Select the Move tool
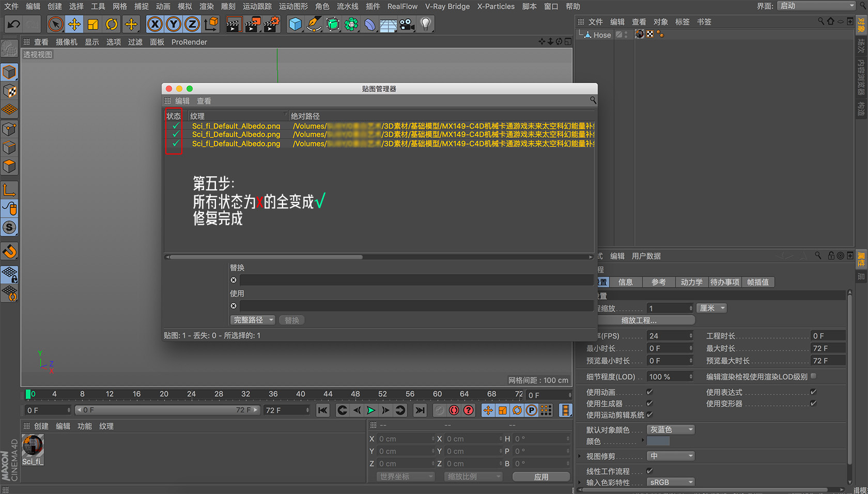 pyautogui.click(x=74, y=24)
